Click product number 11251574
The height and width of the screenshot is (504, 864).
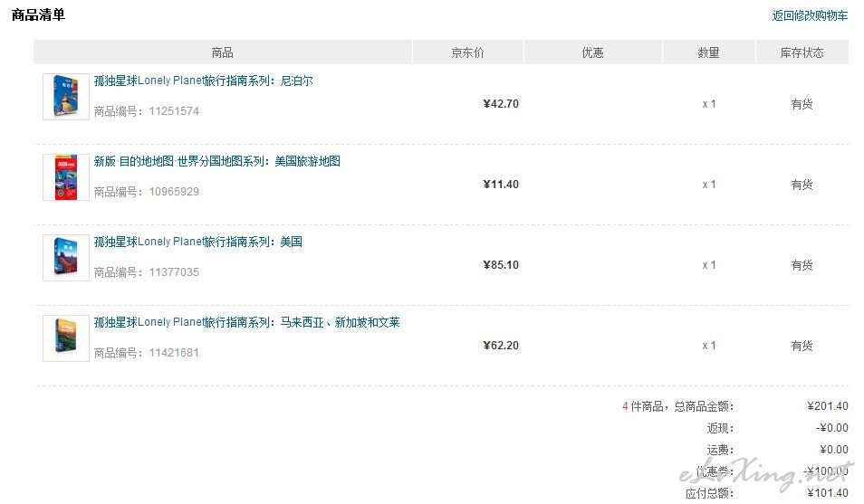(174, 111)
